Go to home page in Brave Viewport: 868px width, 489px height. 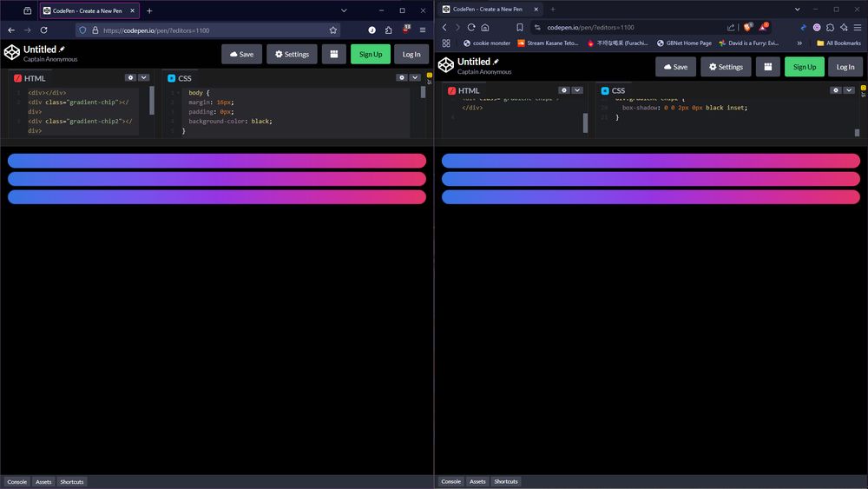tap(485, 27)
